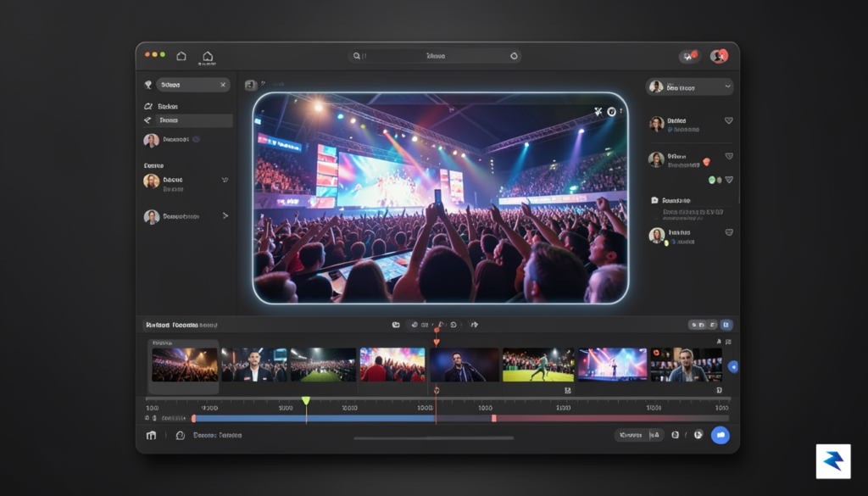Activate the blue highlighted view button
This screenshot has width=868, height=496.
726,325
